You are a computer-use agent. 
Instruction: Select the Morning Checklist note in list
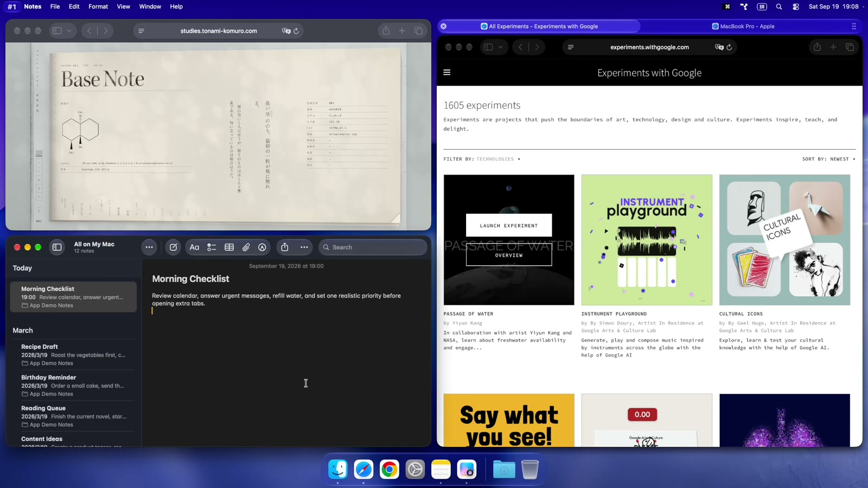73,297
